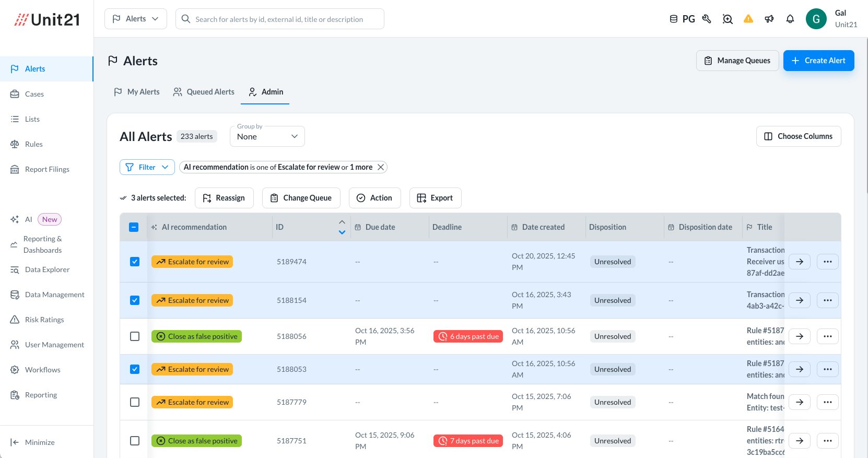Image resolution: width=868 pixels, height=458 pixels.
Task: Click the green G user avatar
Action: [x=816, y=19]
